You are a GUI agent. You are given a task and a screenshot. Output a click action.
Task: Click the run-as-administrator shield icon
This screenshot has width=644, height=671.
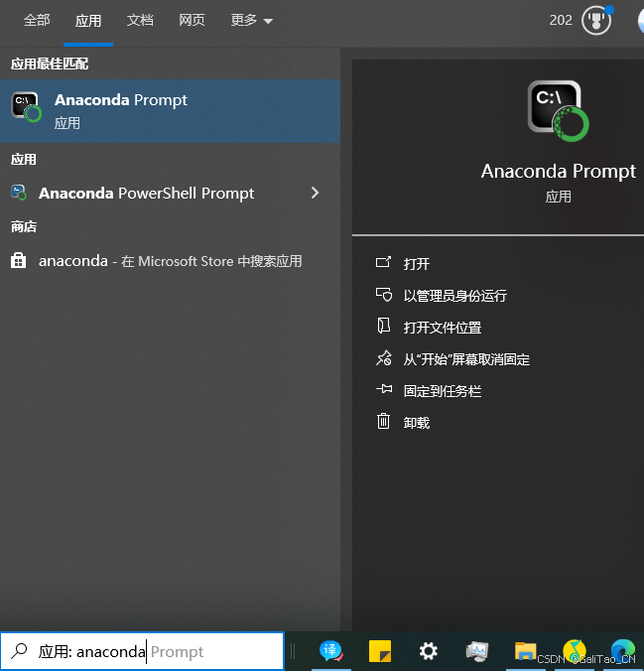(x=383, y=295)
